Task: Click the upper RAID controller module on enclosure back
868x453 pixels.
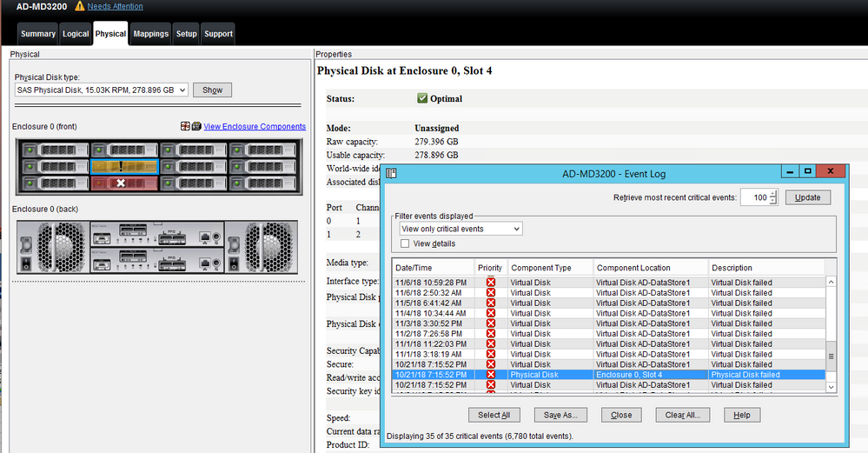Action: coord(156,234)
